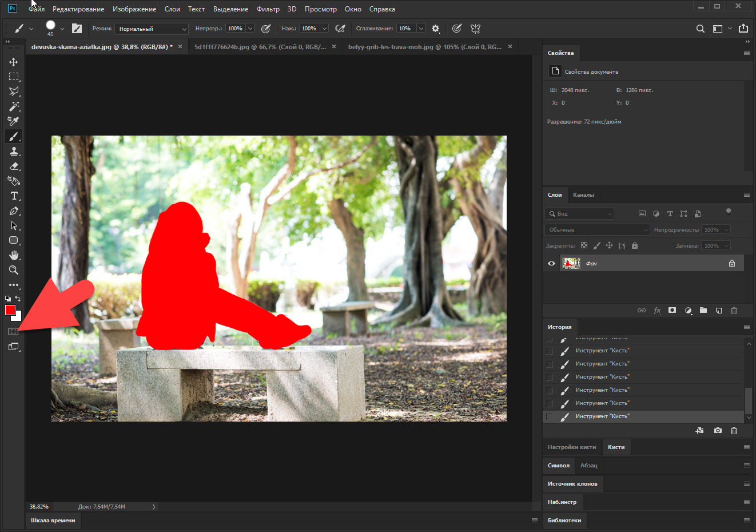Image resolution: width=756 pixels, height=532 pixels.
Task: Select the Horizontal Type tool
Action: click(x=14, y=196)
